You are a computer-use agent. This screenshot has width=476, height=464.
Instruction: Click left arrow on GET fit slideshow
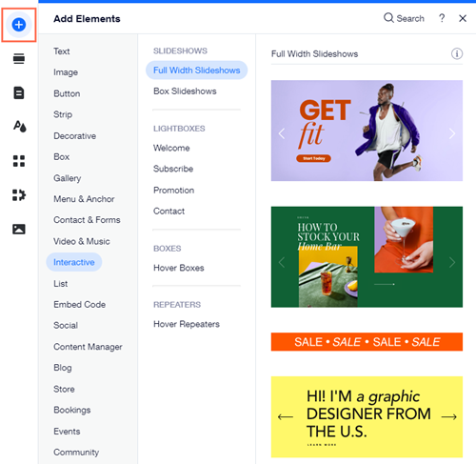[x=282, y=133]
